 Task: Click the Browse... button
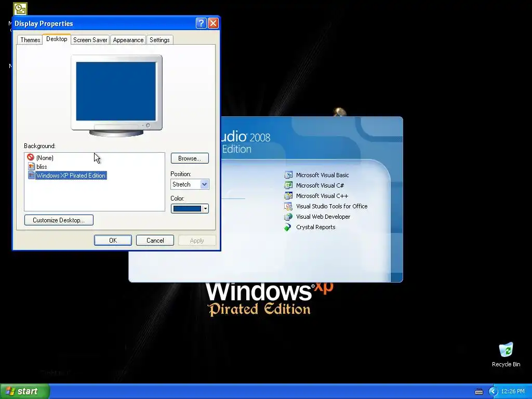[190, 158]
